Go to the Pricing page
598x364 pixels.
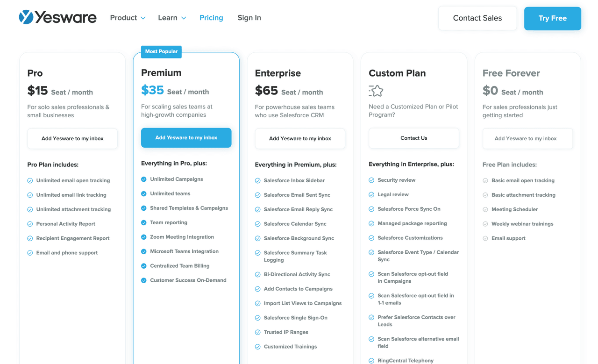click(211, 18)
